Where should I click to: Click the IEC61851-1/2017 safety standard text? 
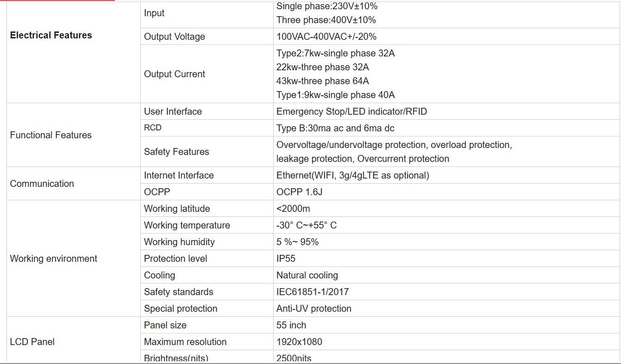pyautogui.click(x=313, y=292)
